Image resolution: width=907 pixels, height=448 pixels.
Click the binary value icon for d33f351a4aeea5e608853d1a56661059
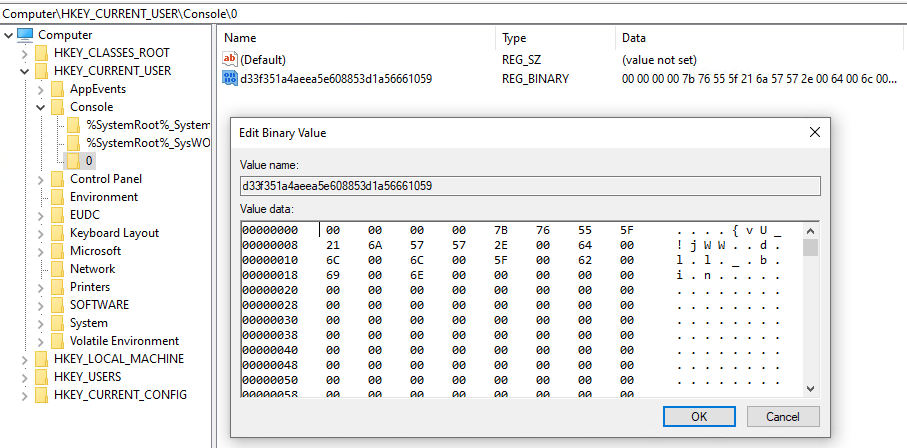click(229, 79)
